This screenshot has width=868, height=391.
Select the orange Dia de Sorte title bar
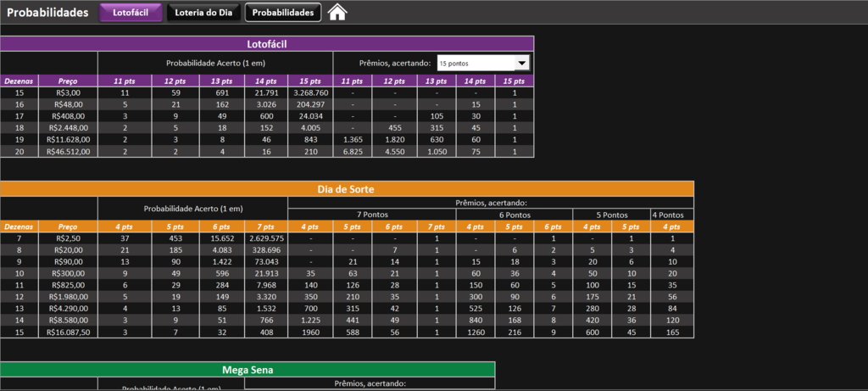point(347,189)
